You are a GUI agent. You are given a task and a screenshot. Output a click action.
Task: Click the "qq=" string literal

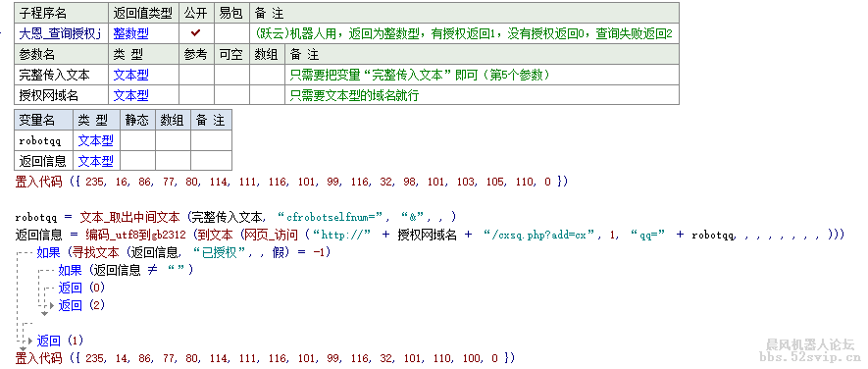click(x=646, y=235)
